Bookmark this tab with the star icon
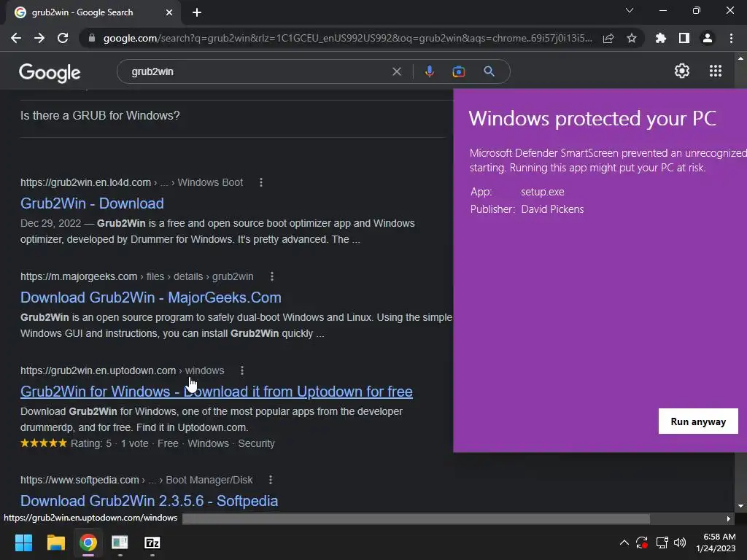Image resolution: width=747 pixels, height=560 pixels. click(632, 38)
